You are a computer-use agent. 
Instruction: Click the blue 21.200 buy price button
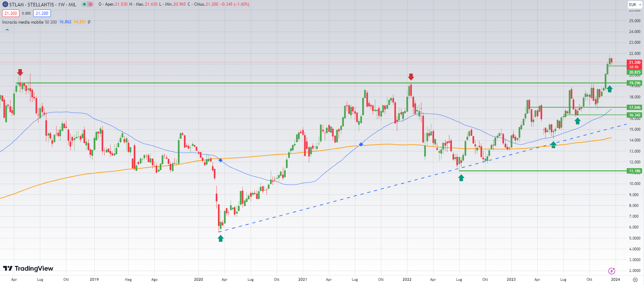(x=42, y=13)
